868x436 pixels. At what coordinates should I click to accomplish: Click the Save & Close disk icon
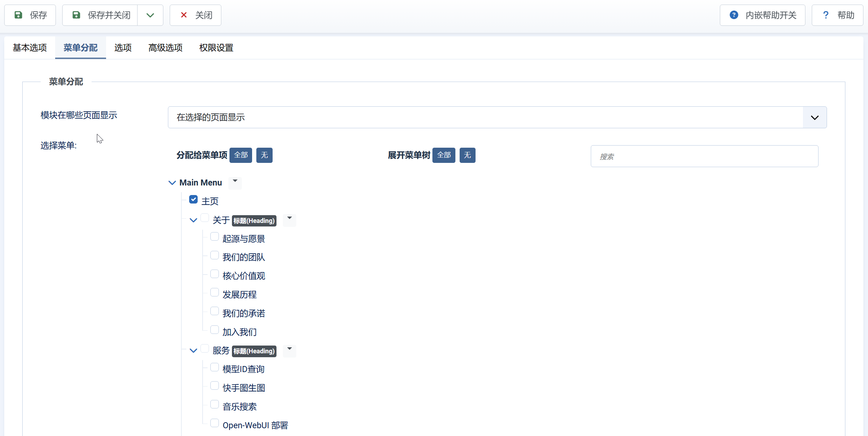pyautogui.click(x=76, y=15)
